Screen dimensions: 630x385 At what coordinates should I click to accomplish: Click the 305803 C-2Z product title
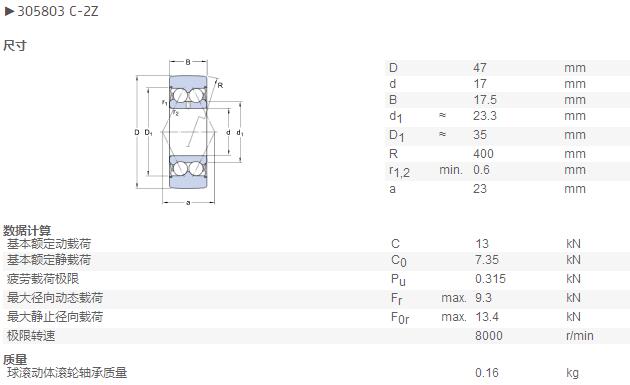(58, 11)
